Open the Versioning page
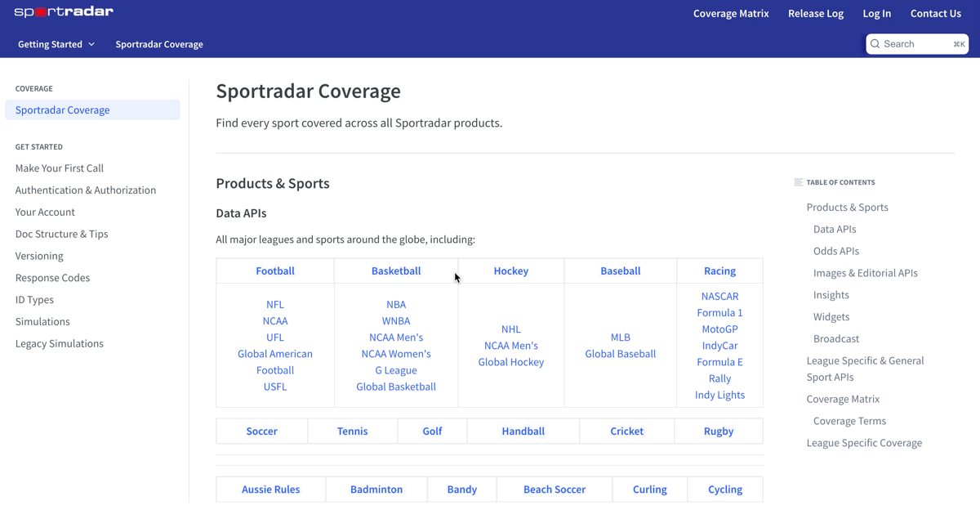 [x=39, y=256]
